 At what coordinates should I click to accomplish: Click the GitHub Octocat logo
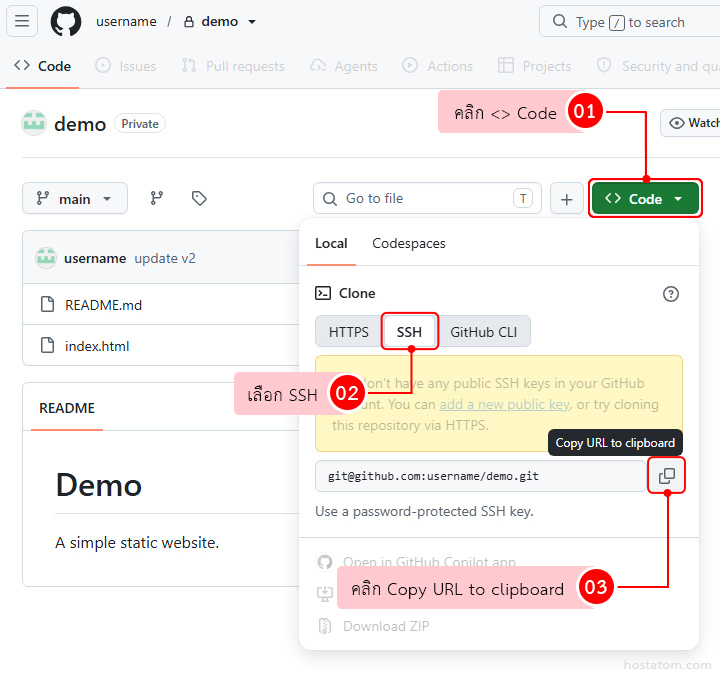[66, 21]
